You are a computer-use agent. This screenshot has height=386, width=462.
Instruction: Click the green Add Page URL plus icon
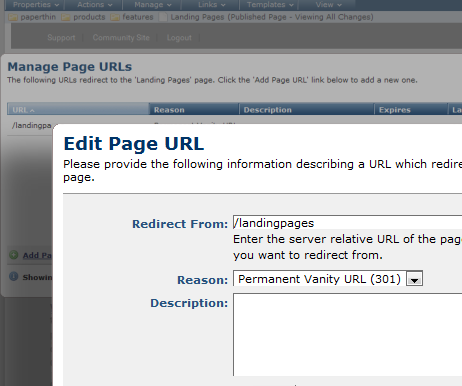click(14, 255)
